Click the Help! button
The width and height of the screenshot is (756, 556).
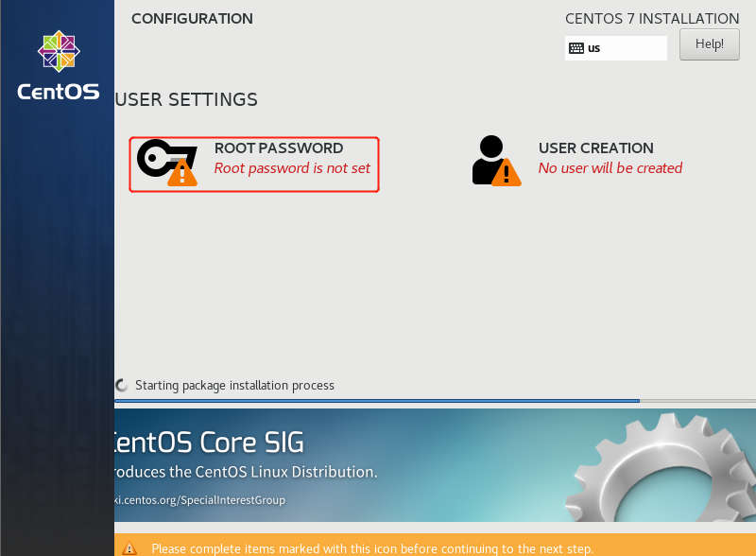coord(710,44)
